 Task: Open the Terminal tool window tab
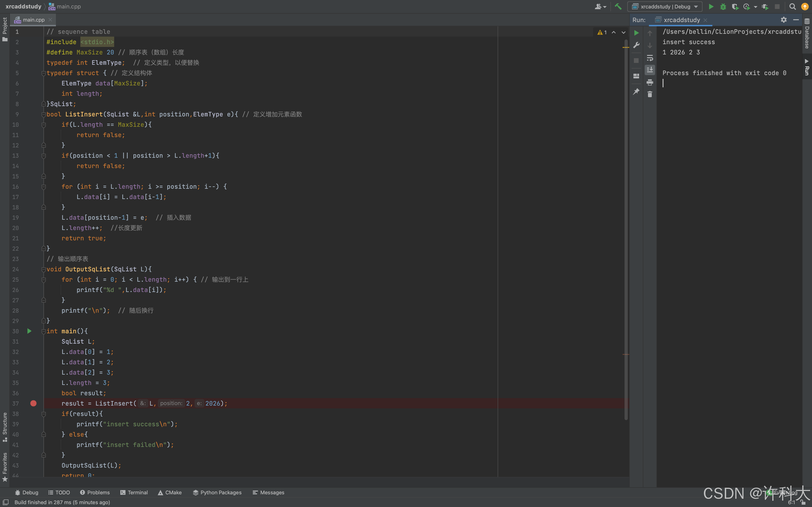(x=134, y=492)
